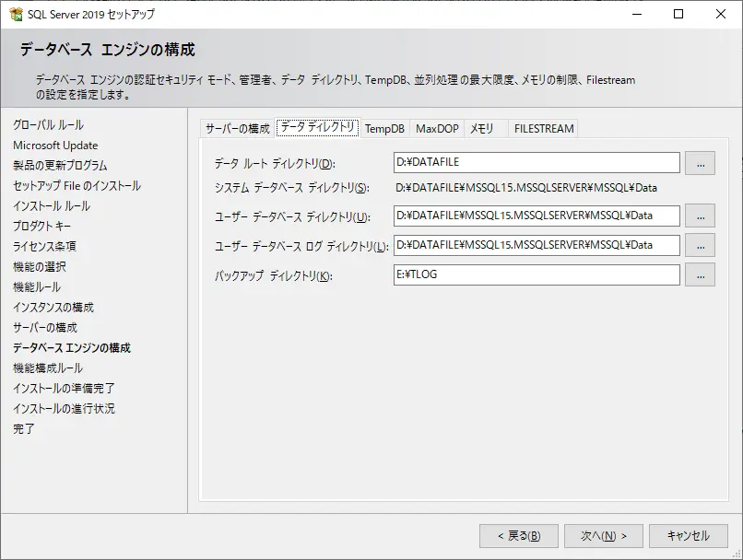The width and height of the screenshot is (743, 560).
Task: Browse for ユーザー データベース ログ ディレクトリ folder
Action: [701, 246]
